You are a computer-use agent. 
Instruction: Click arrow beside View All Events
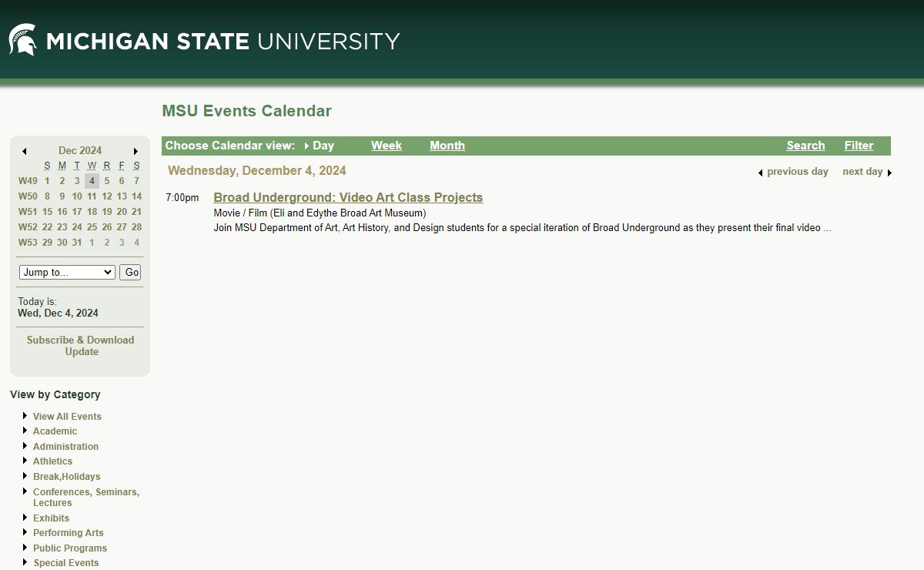point(25,416)
